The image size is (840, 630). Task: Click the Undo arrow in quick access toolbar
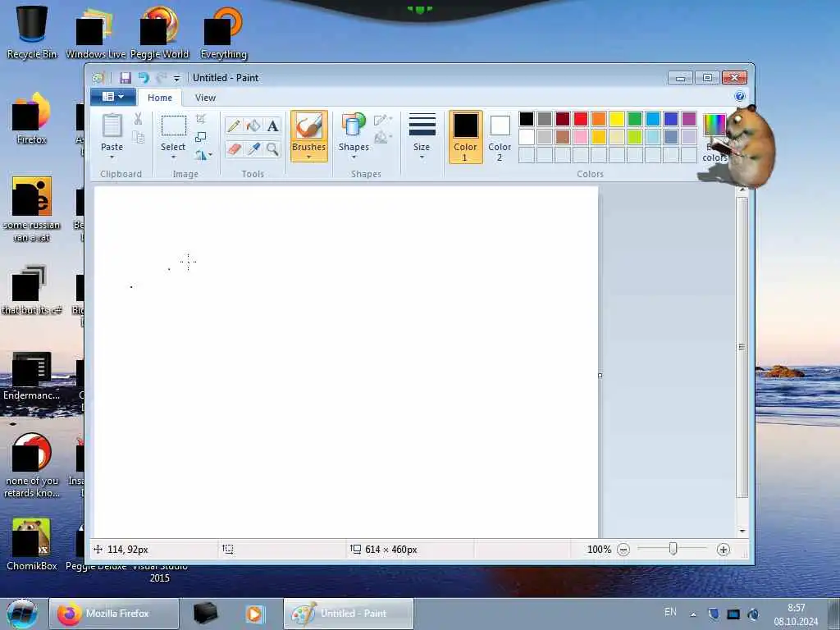click(143, 78)
